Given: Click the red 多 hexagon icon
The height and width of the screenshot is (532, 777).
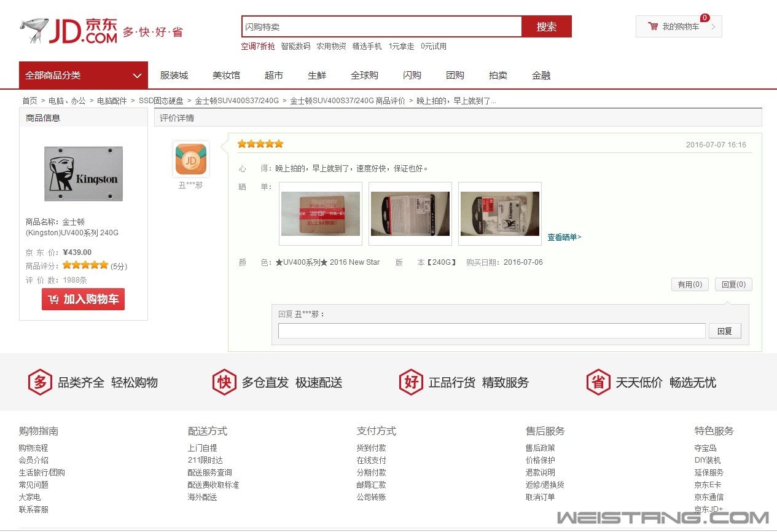Looking at the screenshot, I should (39, 382).
